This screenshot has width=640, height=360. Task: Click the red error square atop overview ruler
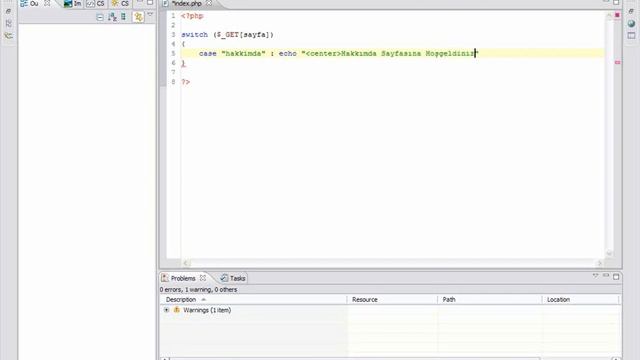point(617,15)
